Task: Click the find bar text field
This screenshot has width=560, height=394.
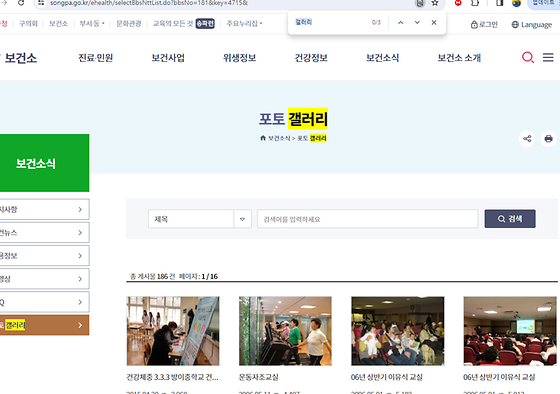Action: pos(330,22)
